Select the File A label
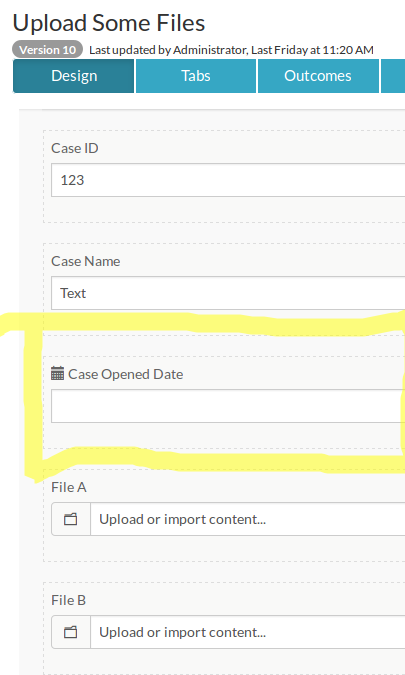 tap(69, 487)
